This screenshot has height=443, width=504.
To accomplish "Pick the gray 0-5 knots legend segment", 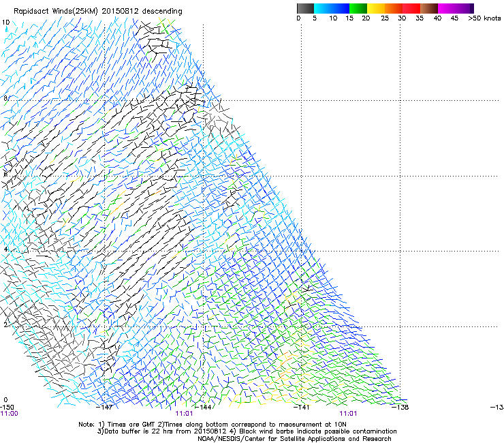I will click(306, 8).
